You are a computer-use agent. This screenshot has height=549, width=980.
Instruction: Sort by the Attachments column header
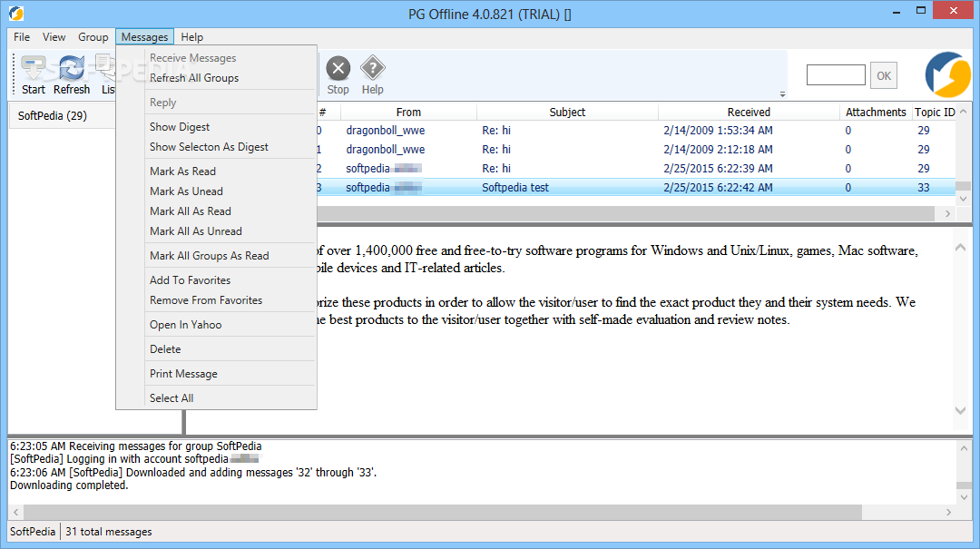pyautogui.click(x=876, y=112)
